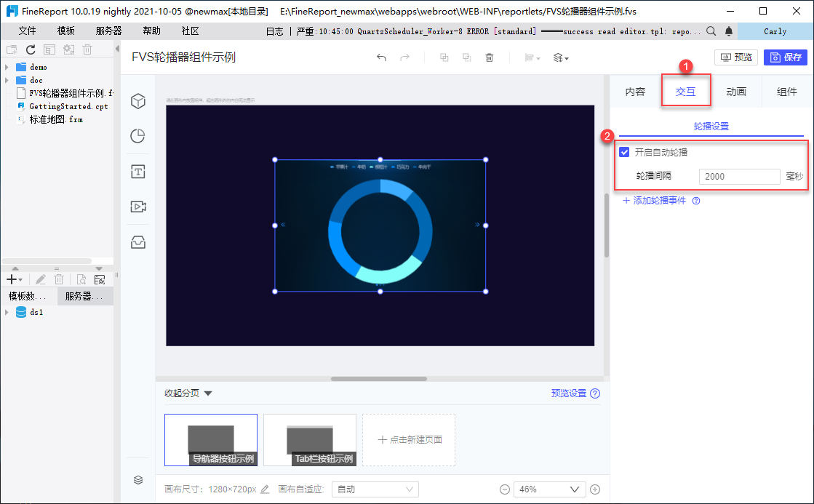The image size is (814, 504).
Task: Click 点击新建页面 to add page
Action: (409, 440)
